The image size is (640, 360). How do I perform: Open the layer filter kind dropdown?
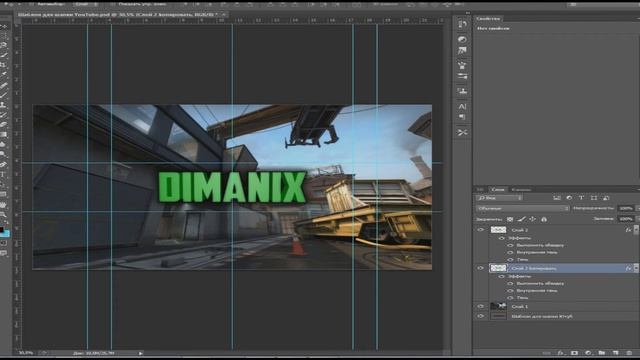click(x=499, y=198)
